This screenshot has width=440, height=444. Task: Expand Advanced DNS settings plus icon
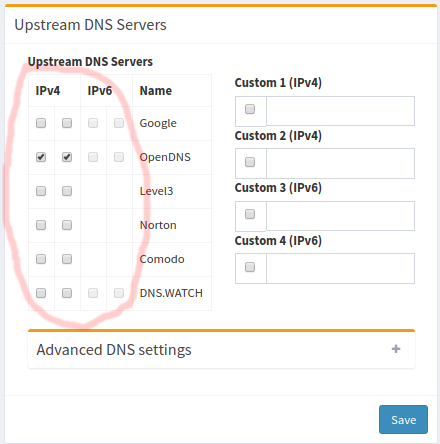coord(396,349)
